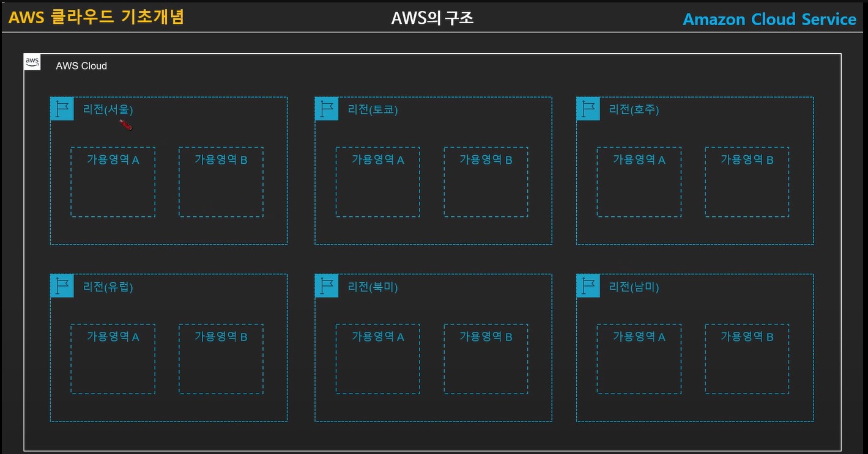This screenshot has width=868, height=454.
Task: Click 가용영역 B in 북미 region
Action: (x=486, y=359)
